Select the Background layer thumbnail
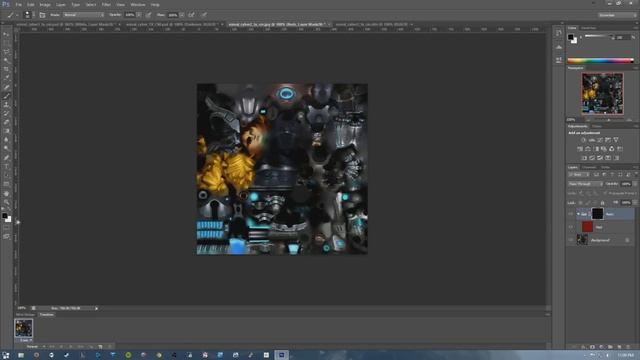Screen dimensions: 640x360 [x=582, y=240]
